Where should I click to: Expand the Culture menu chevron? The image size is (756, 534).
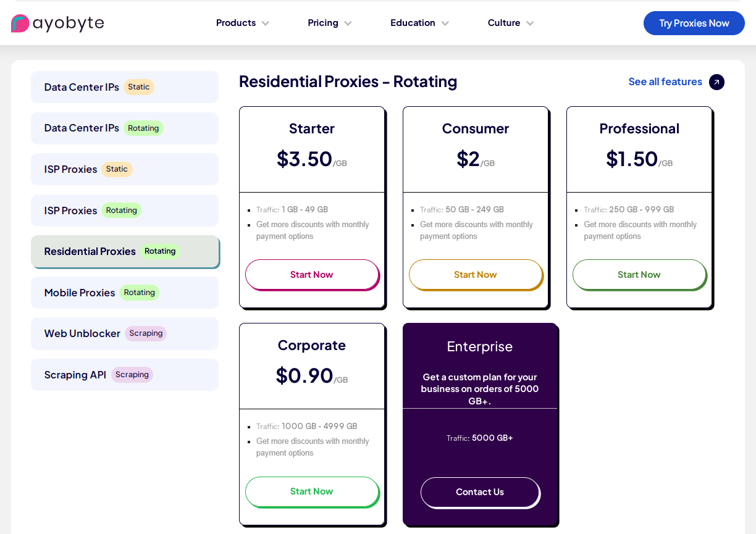[530, 23]
